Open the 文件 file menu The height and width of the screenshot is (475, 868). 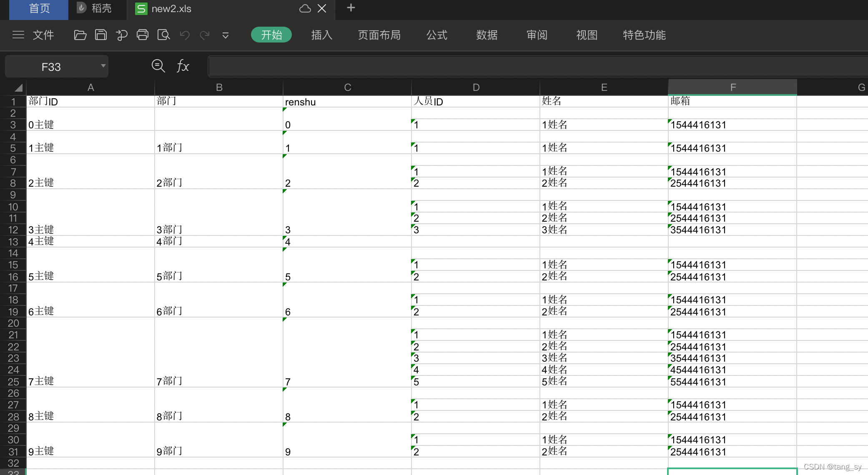pyautogui.click(x=43, y=35)
